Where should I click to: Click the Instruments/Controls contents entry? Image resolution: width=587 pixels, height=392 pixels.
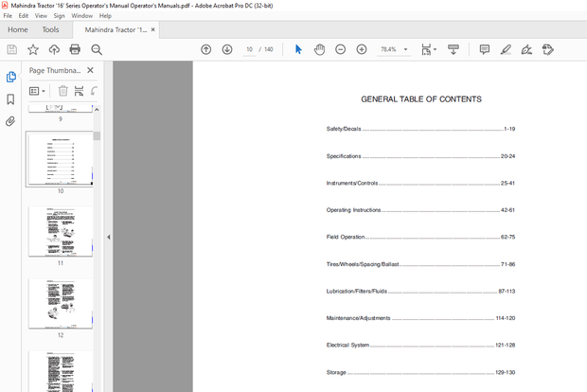[x=420, y=183]
